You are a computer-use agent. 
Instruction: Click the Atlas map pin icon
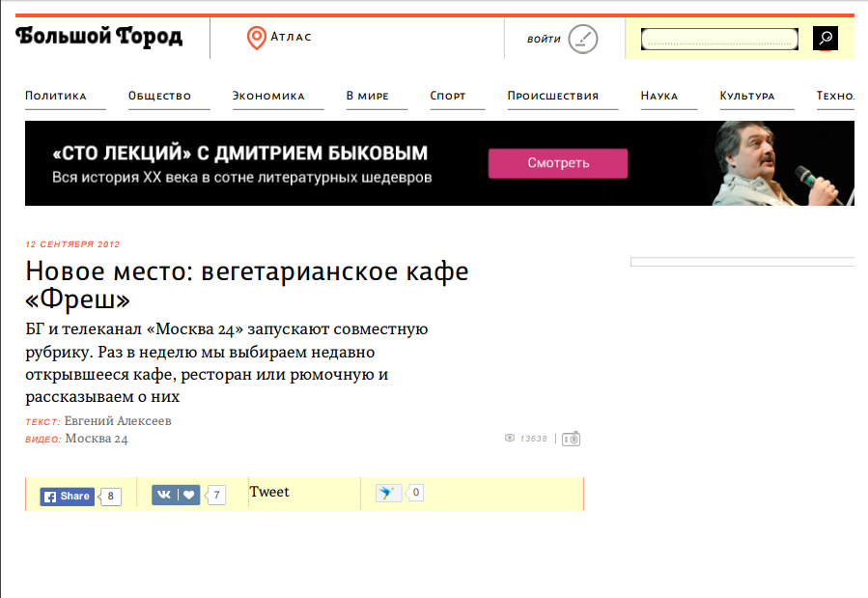(x=256, y=38)
